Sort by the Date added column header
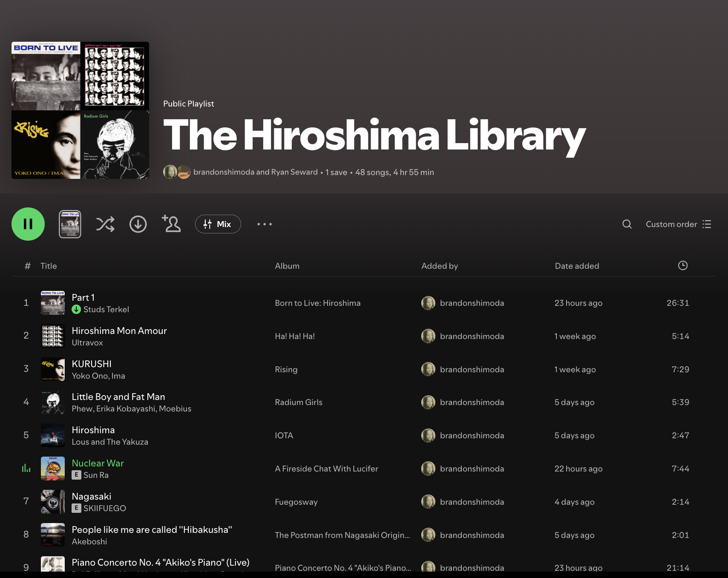Viewport: 728px width, 578px height. point(577,266)
